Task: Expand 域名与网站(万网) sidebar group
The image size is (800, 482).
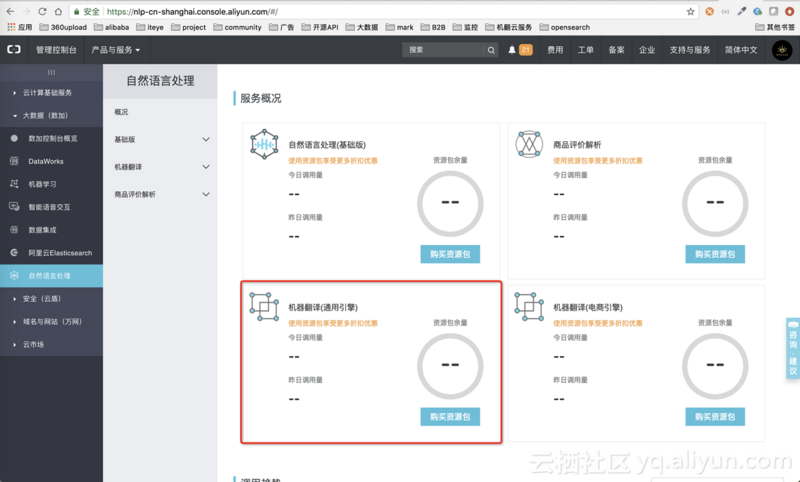Action: pos(51,321)
